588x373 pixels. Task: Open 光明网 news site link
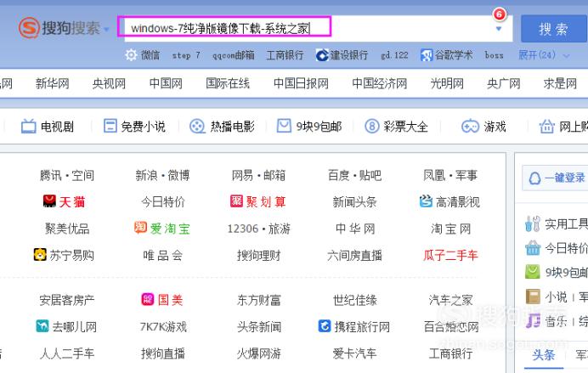click(447, 83)
